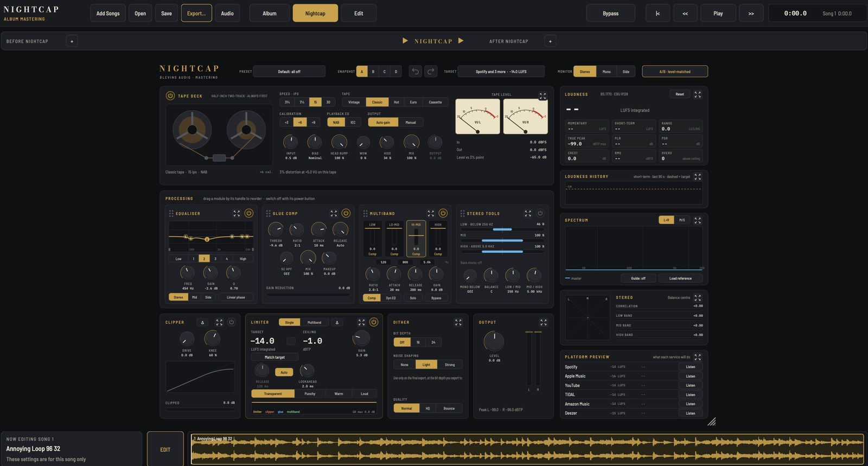Click the Clipper delta listen icon
The height and width of the screenshot is (466, 868).
point(202,322)
